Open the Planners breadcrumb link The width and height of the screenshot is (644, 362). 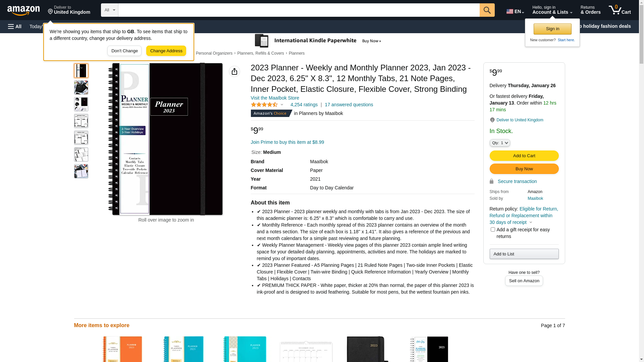click(297, 53)
